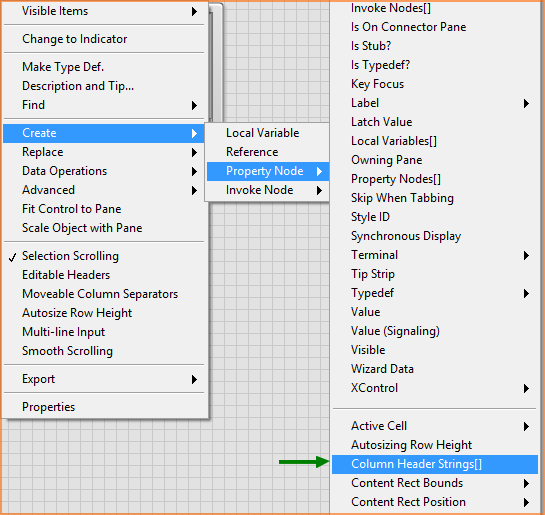Image resolution: width=545 pixels, height=515 pixels.
Task: Enable the Editable Headers option
Action: [104, 275]
